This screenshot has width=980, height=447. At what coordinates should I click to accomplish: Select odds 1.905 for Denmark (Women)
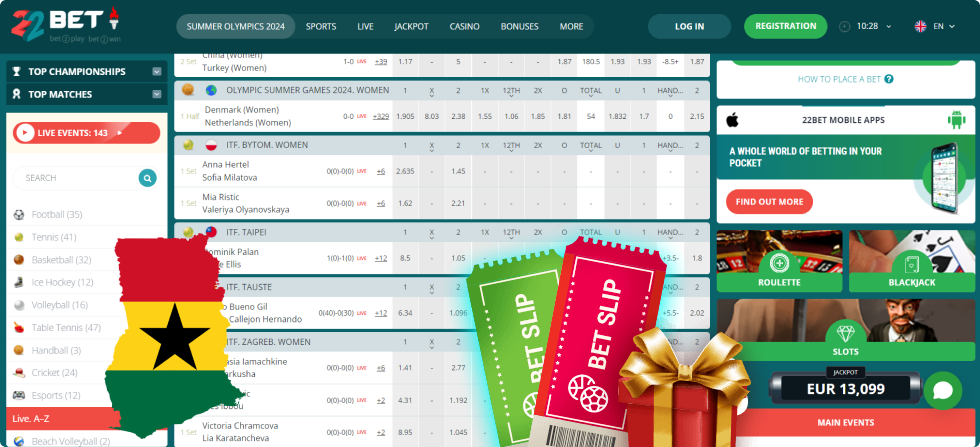406,116
